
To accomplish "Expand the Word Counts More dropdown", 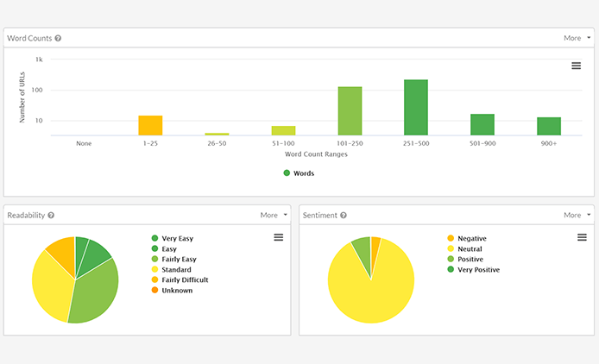I will (x=577, y=38).
